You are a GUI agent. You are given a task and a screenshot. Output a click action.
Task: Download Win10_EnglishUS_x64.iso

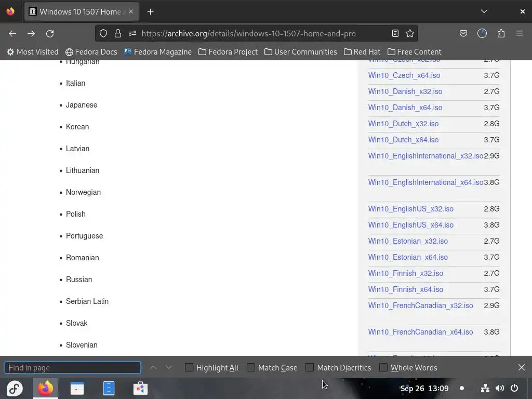(411, 225)
